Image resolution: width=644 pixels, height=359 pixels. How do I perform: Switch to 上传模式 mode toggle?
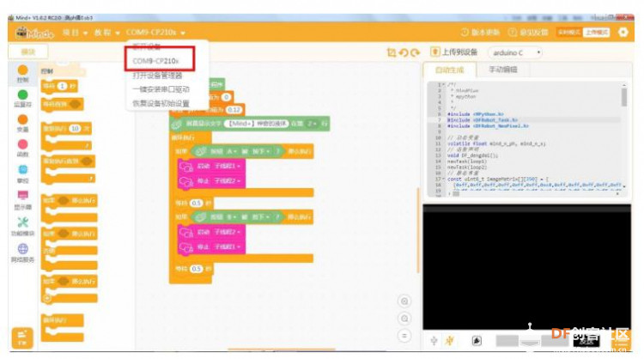(597, 32)
